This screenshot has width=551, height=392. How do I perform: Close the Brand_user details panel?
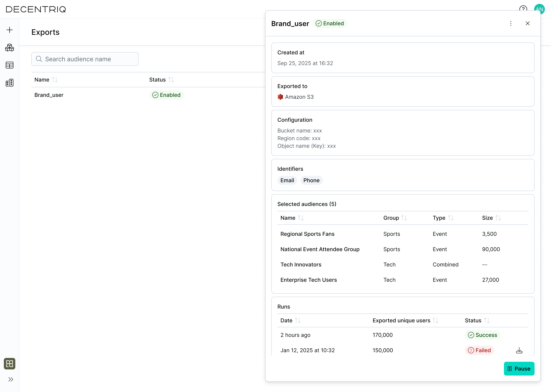(528, 23)
